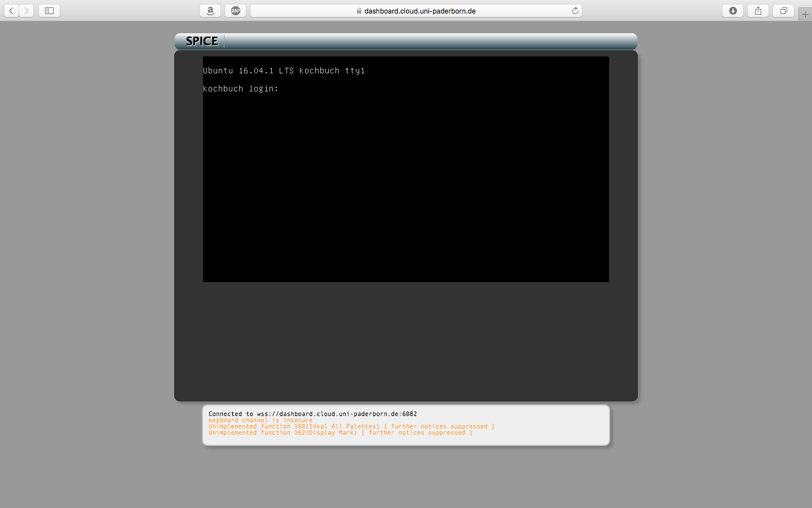The image size is (812, 508).
Task: Click the SPICE header title
Action: [202, 41]
